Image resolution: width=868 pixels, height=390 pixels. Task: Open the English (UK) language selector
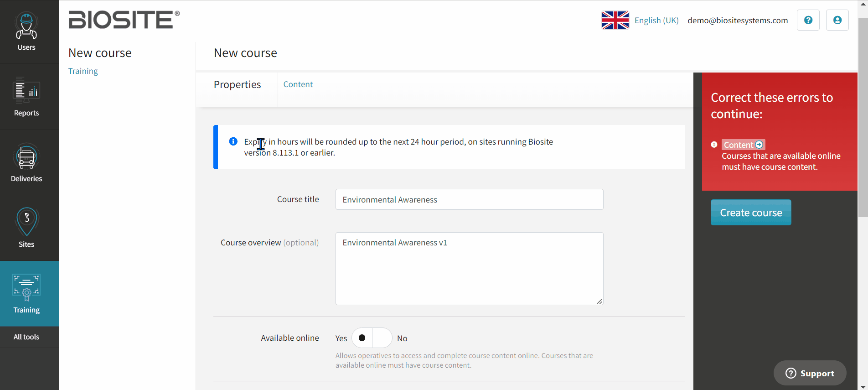tap(656, 21)
